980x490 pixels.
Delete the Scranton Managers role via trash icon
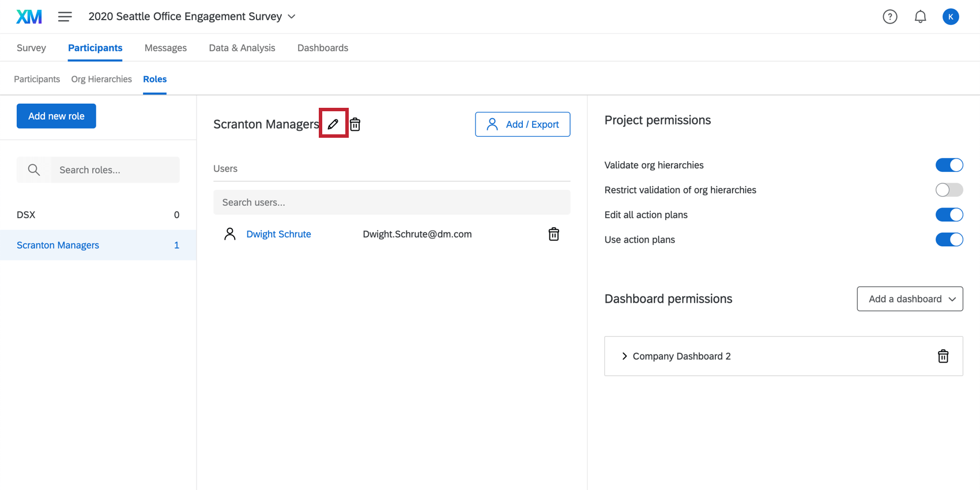tap(355, 125)
